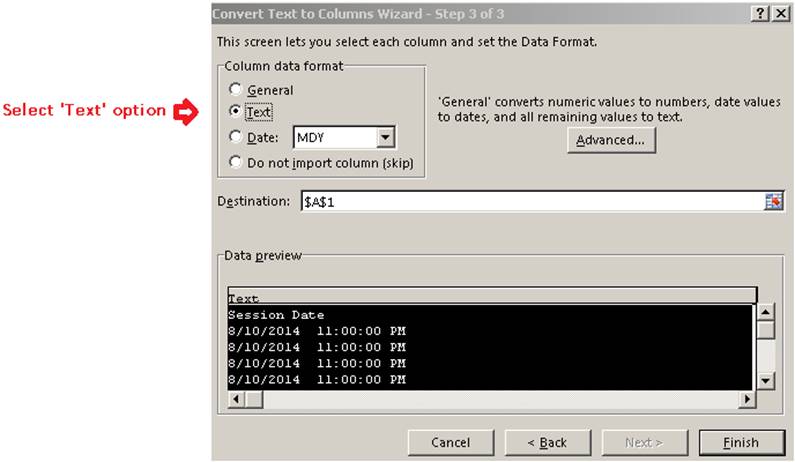795x462 pixels.
Task: Select the Text radio button
Action: 236,113
